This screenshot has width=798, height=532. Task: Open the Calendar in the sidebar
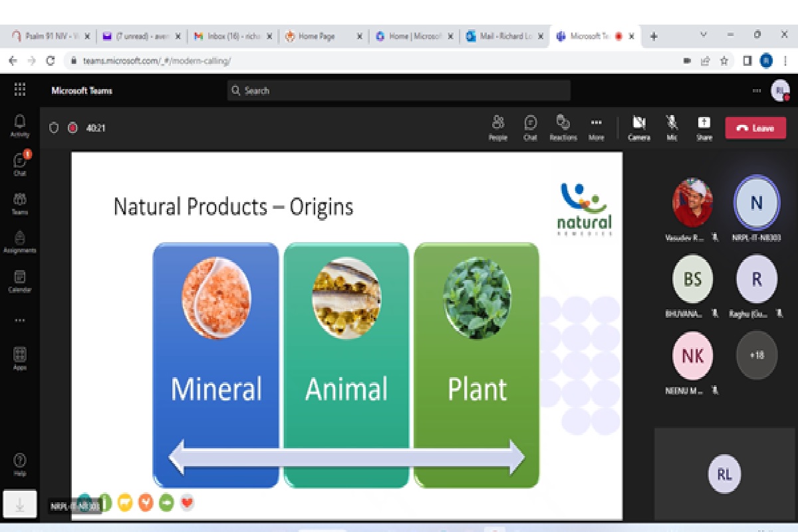[x=20, y=281]
